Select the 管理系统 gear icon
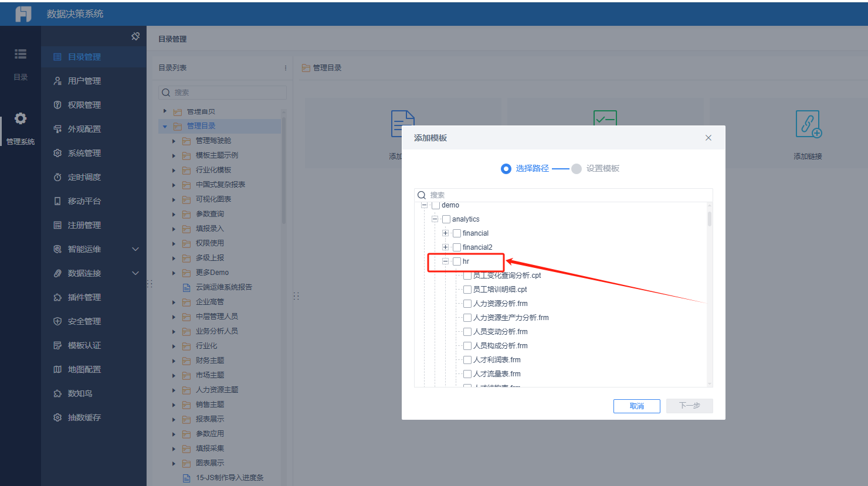 (21, 118)
